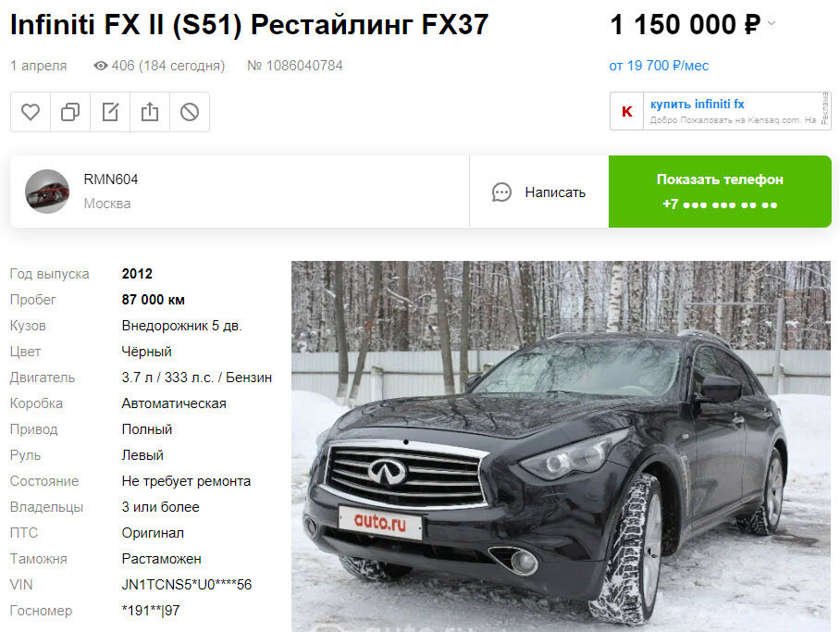
Task: Share the listing via share icon
Action: click(x=150, y=112)
